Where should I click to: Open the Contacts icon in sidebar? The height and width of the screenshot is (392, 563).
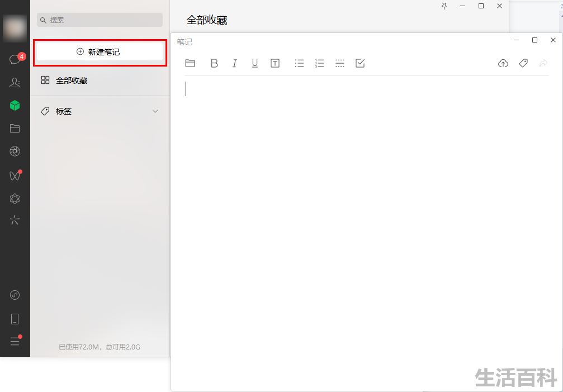point(15,83)
